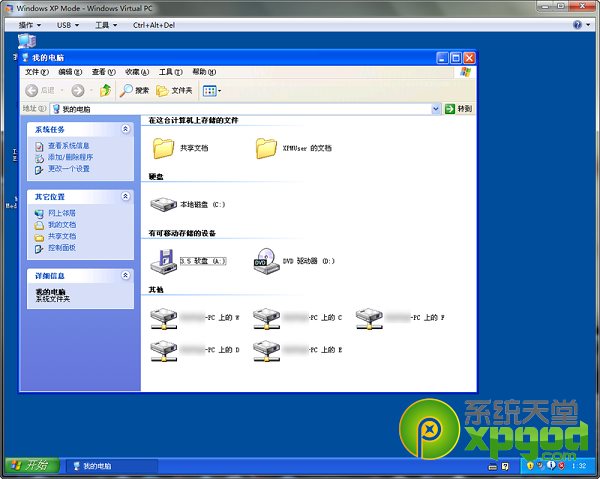The width and height of the screenshot is (600, 479).
Task: Click the 开始 Start button
Action: point(33,465)
